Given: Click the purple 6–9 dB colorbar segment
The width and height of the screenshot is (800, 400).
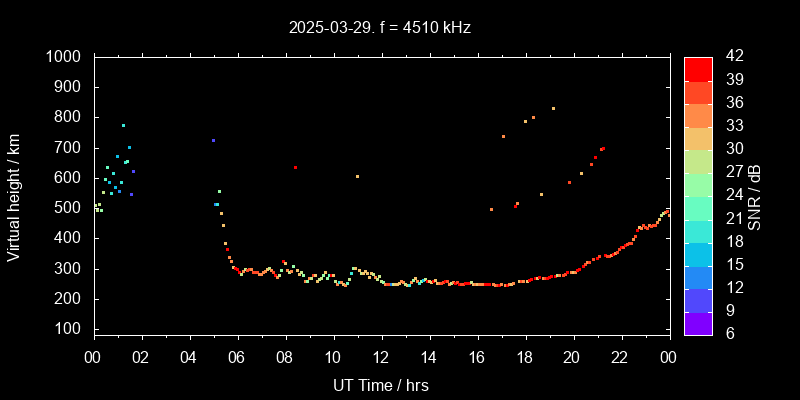Looking at the screenshot, I should coord(698,322).
